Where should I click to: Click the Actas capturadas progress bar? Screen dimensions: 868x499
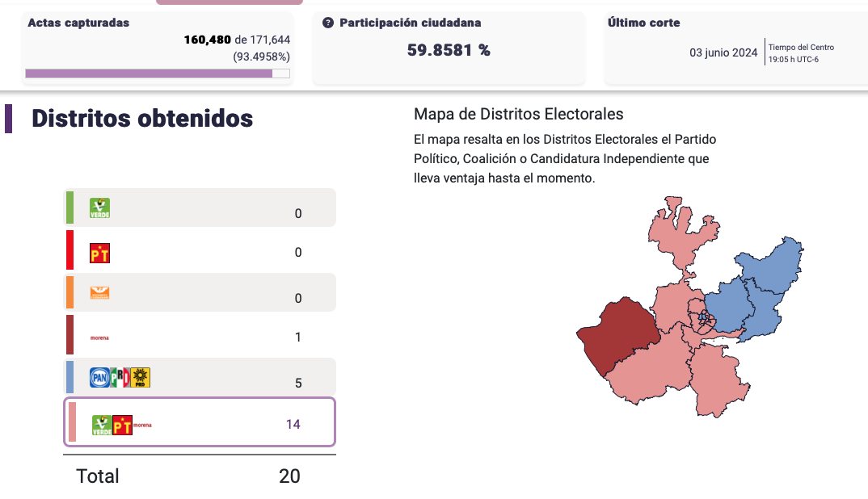click(158, 73)
